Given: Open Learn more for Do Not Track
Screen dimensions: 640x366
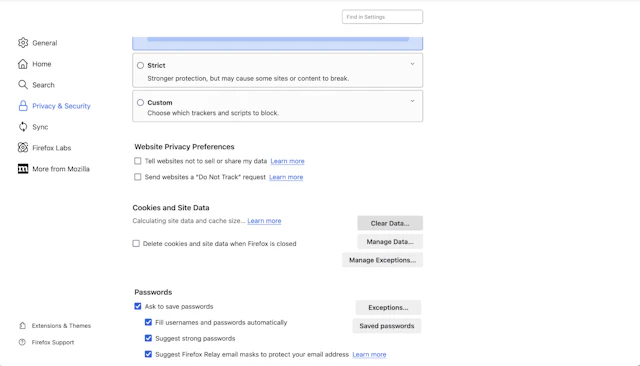Looking at the screenshot, I should 286,177.
